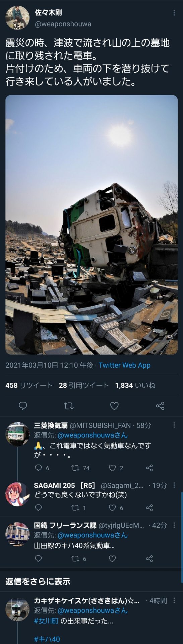The image size is (183, 644).
Task: Open 佐々木剛 profile avatar
Action: pyautogui.click(x=17, y=18)
